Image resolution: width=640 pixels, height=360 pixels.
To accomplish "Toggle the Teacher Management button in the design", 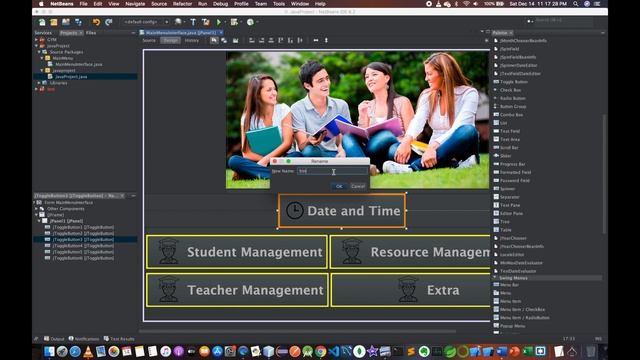I will tap(238, 290).
